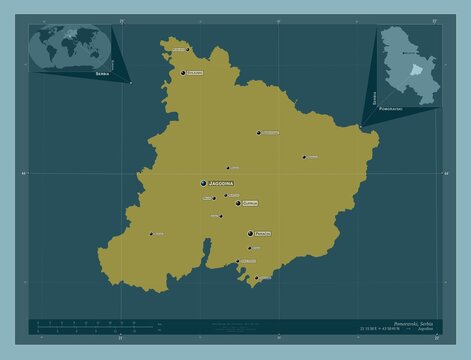471x360 pixels.
Task: Select the Serbia label under the globe inset
Action: (102, 74)
